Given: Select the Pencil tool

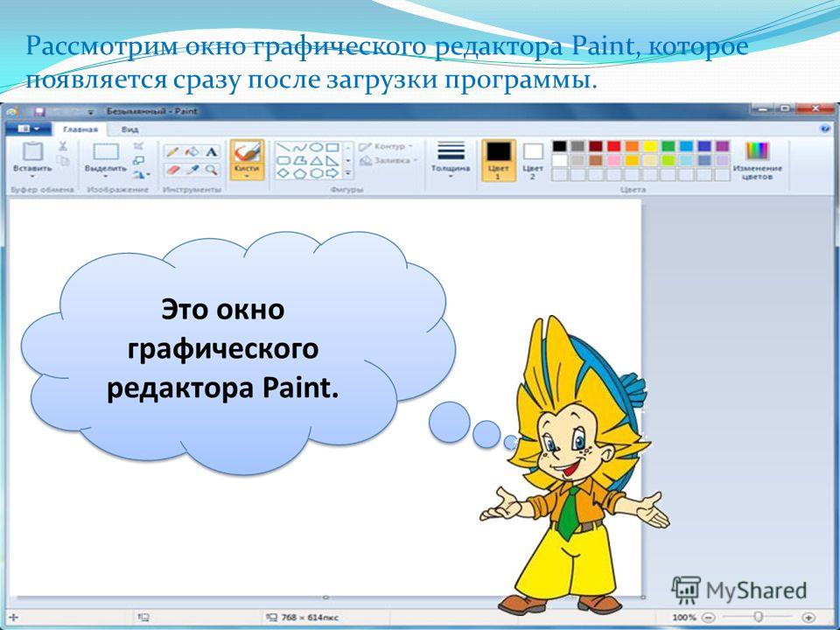Looking at the screenshot, I should pyautogui.click(x=172, y=151).
